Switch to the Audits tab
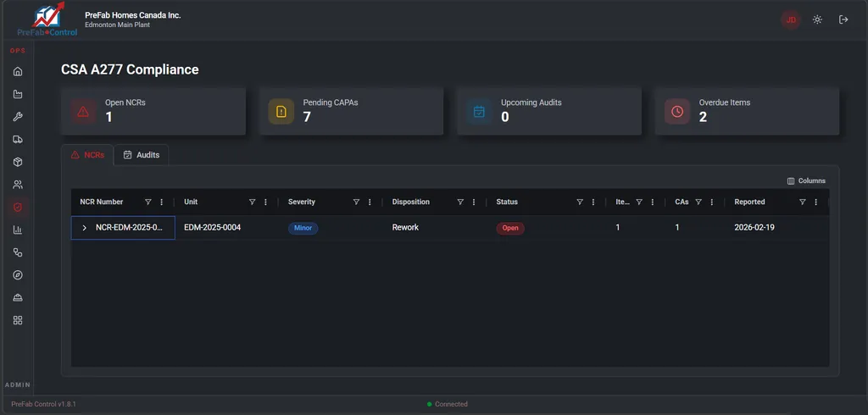868x415 pixels. [x=141, y=155]
